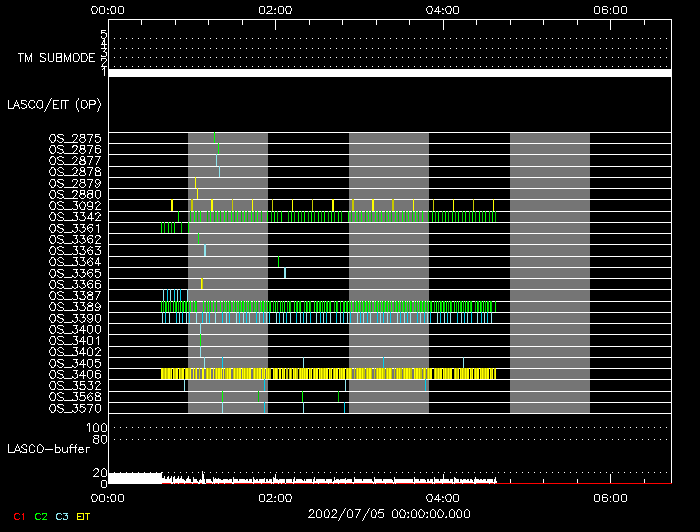Image resolution: width=700 pixels, height=532 pixels.
Task: Click the cyan tick in OS_3365 row
Action: (285, 273)
